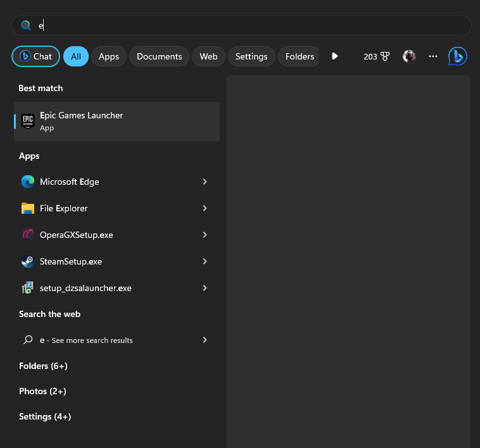
Task: Open the three-dots options menu
Action: (x=433, y=56)
